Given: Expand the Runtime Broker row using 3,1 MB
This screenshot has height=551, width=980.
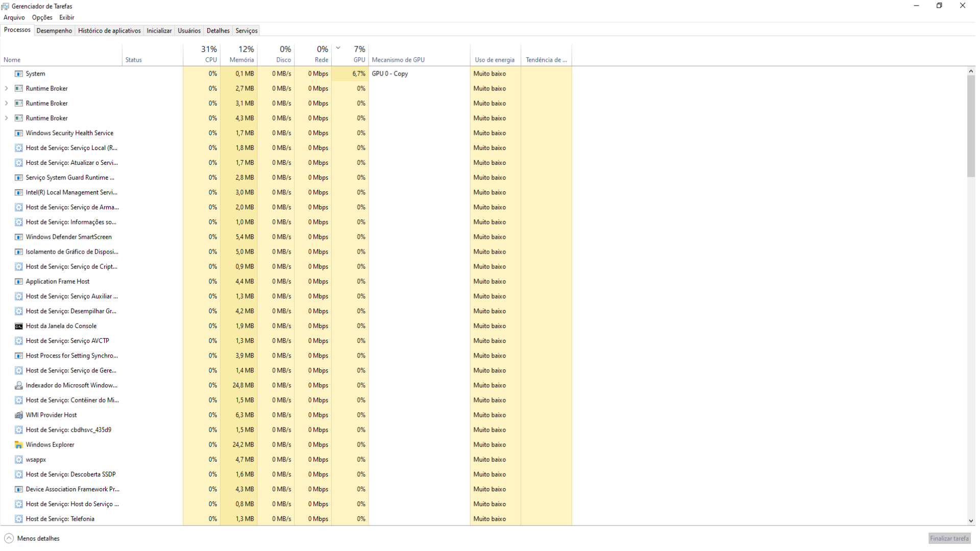Looking at the screenshot, I should pos(6,103).
